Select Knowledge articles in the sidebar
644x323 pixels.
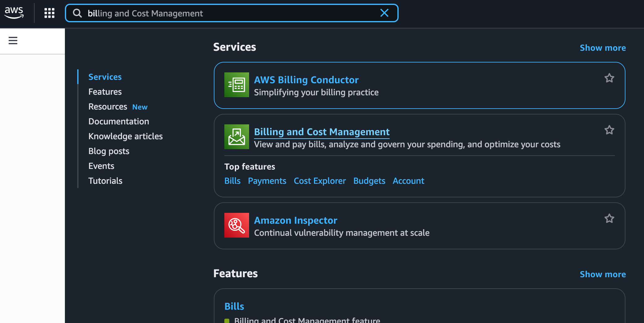coord(125,136)
